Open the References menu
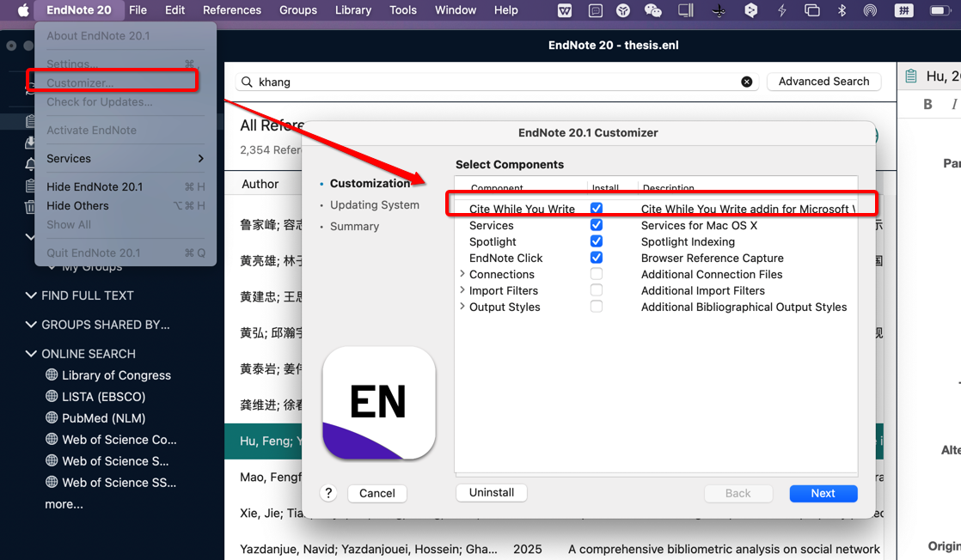The image size is (961, 560). (232, 10)
